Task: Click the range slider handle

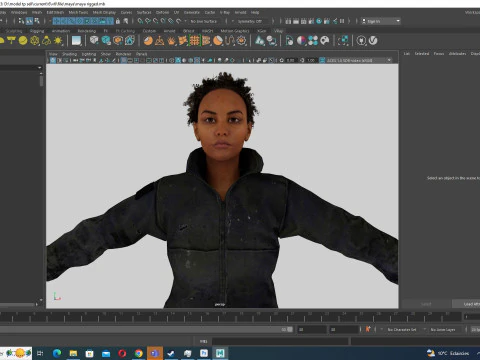Action: coord(290,329)
